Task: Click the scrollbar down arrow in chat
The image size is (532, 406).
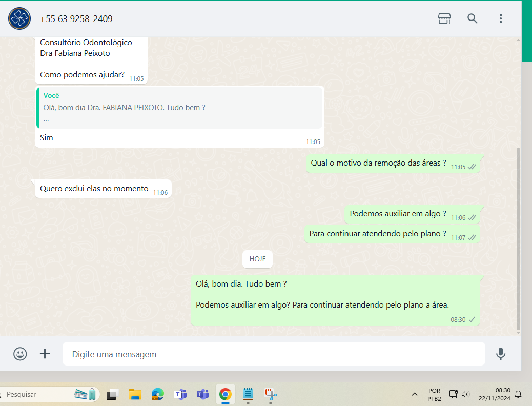Action: click(518, 333)
